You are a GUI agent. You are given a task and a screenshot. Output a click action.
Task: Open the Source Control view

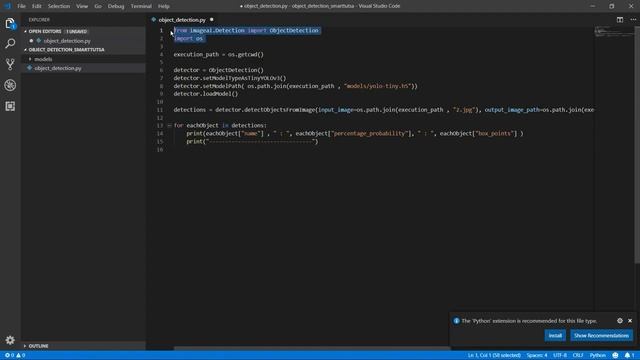(x=10, y=64)
